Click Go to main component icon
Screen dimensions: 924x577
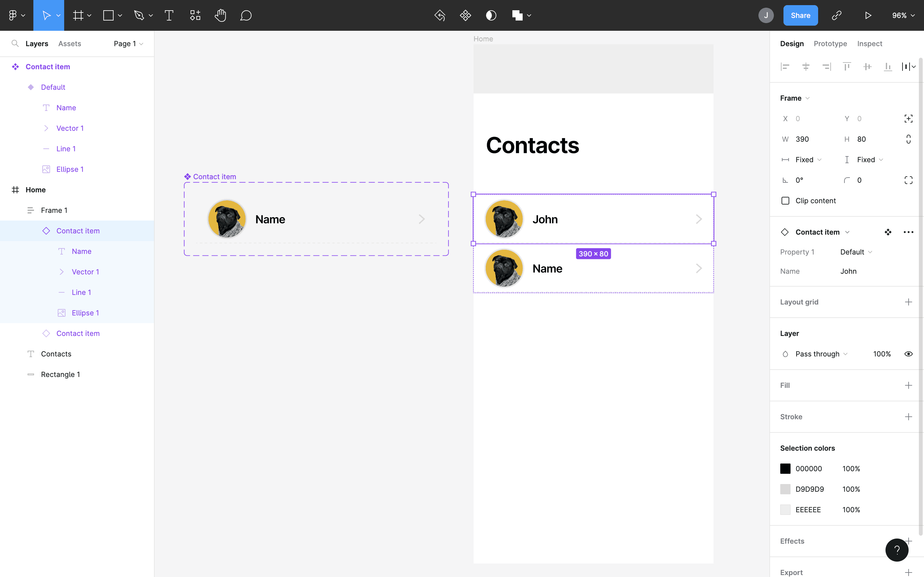(888, 232)
